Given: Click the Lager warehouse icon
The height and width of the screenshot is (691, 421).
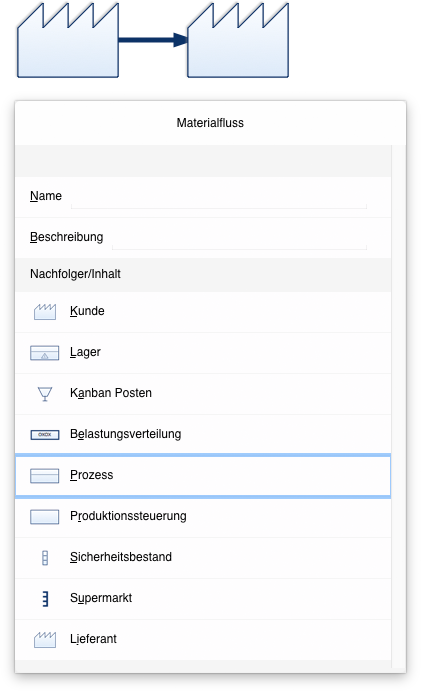Looking at the screenshot, I should click(45, 353).
